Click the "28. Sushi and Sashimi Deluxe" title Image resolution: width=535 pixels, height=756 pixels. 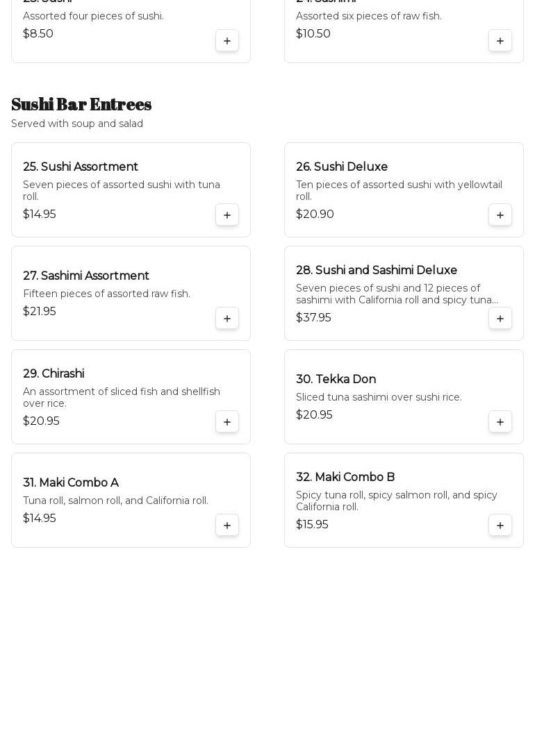pos(377,271)
